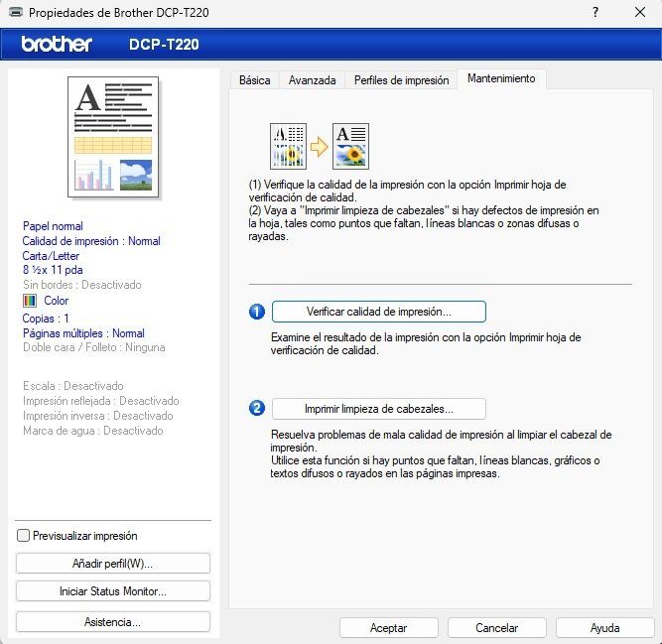Click the page layout preview thumbnail
This screenshot has width=662, height=644.
[x=113, y=137]
